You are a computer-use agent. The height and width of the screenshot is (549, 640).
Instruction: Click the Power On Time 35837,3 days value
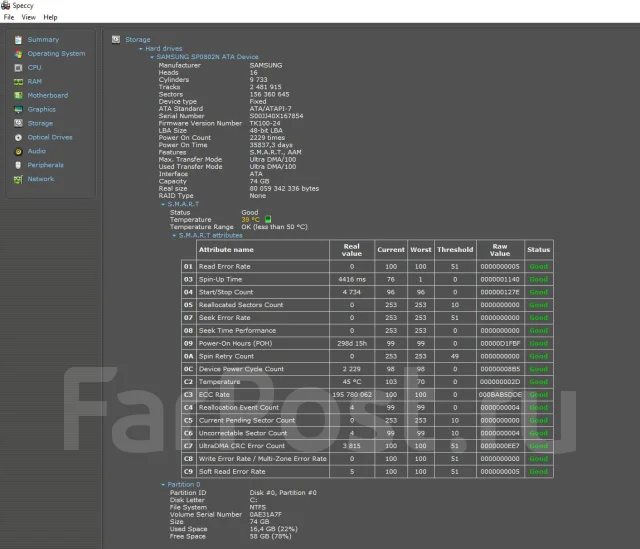tap(271, 145)
